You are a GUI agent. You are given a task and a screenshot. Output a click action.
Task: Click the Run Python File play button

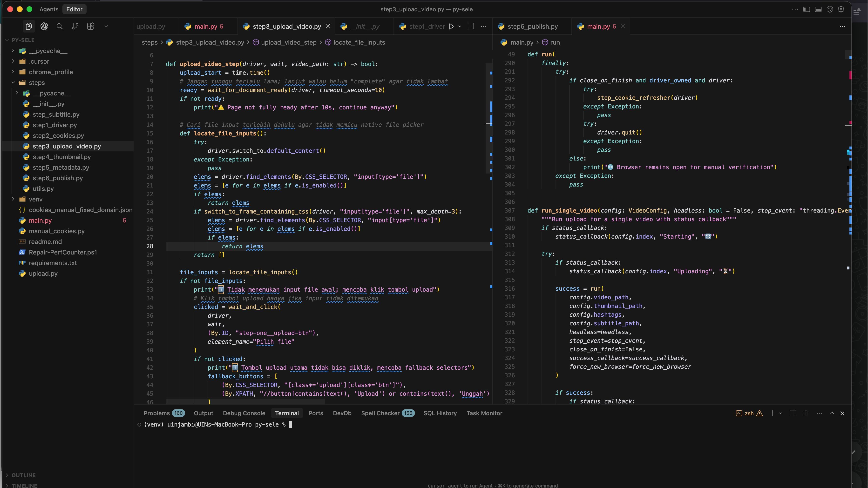pyautogui.click(x=452, y=26)
